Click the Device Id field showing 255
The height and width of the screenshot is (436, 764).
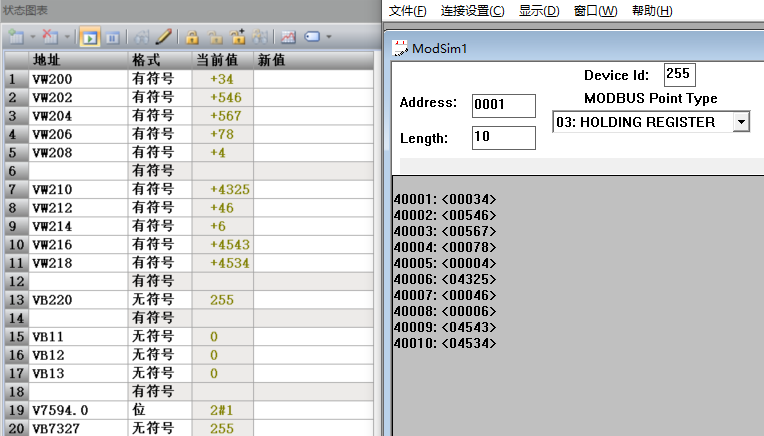pos(678,75)
